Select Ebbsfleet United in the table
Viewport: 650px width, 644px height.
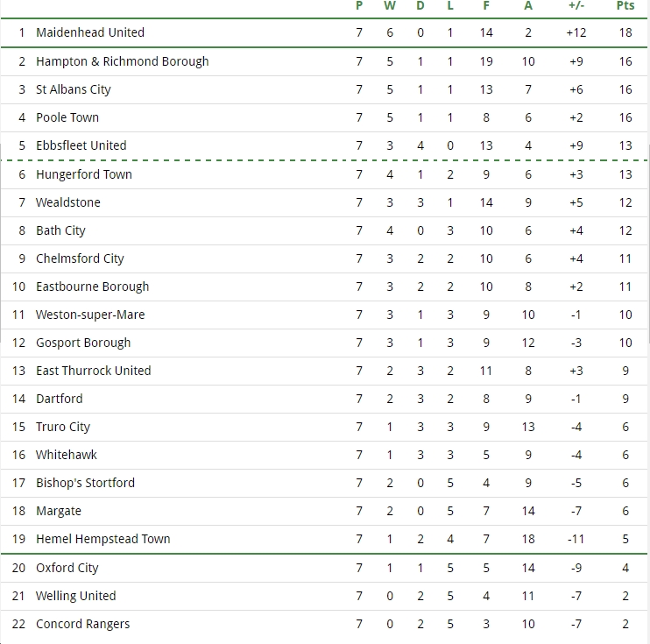click(81, 145)
